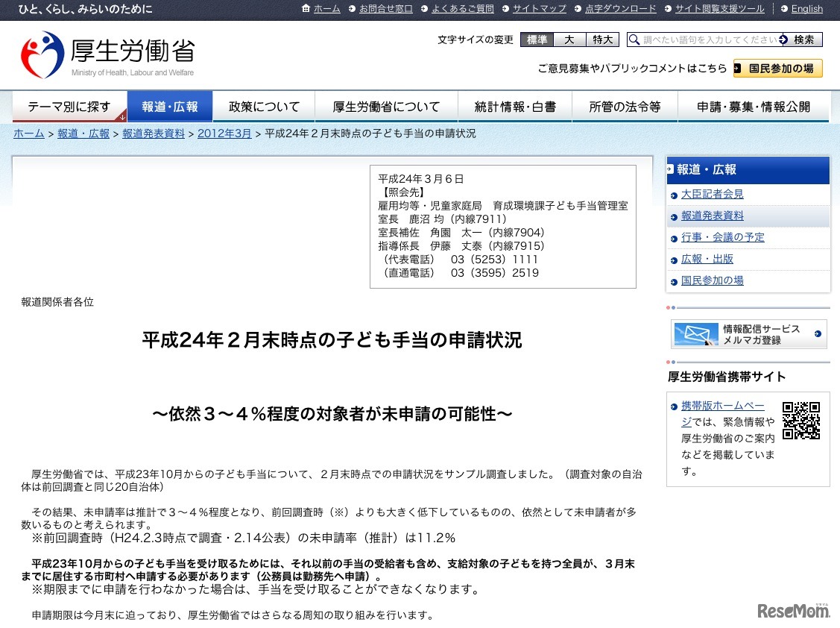Expand the テーマ別に探す menu

[69, 107]
